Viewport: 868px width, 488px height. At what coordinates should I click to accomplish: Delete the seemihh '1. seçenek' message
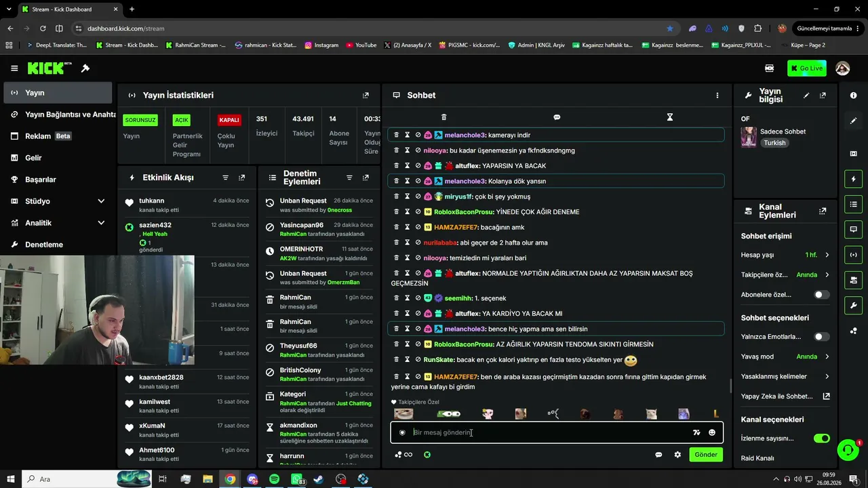point(397,298)
